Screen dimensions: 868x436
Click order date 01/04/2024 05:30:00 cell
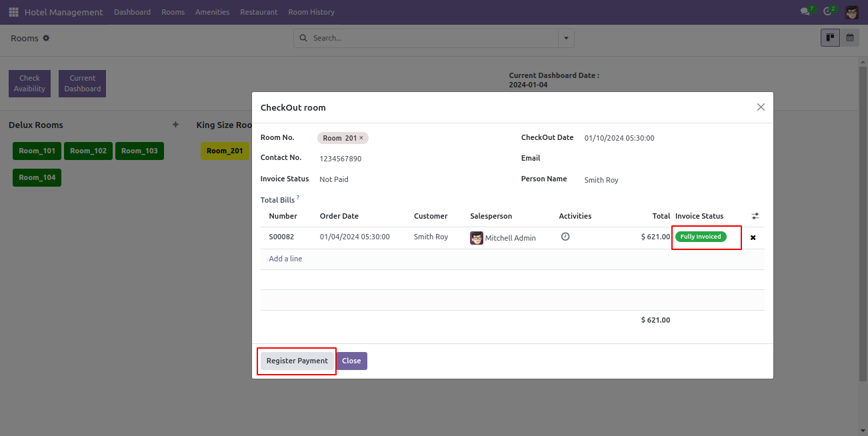355,237
